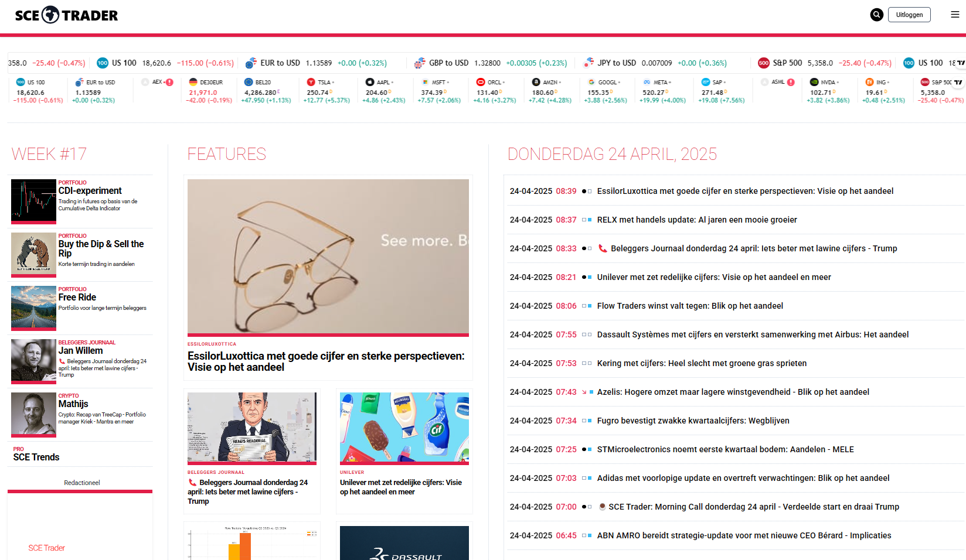Screen dimensions: 966x560
Task: Open Buy the Dip & Sell the Rip
Action: (101, 248)
